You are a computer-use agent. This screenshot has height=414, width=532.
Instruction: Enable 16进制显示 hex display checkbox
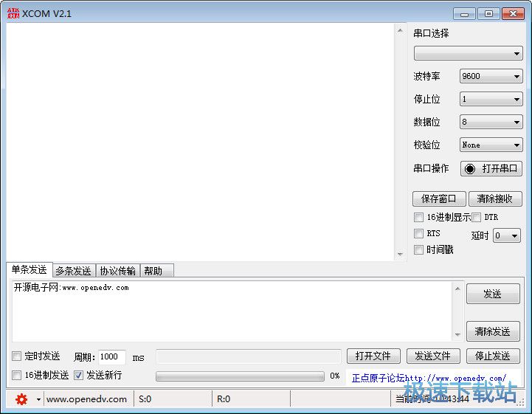(x=419, y=217)
